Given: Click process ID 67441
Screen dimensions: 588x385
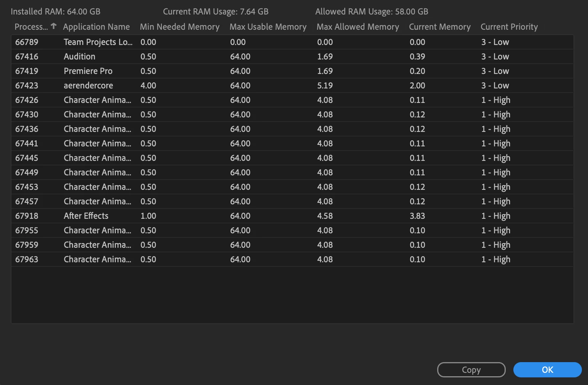Looking at the screenshot, I should pyautogui.click(x=27, y=143).
